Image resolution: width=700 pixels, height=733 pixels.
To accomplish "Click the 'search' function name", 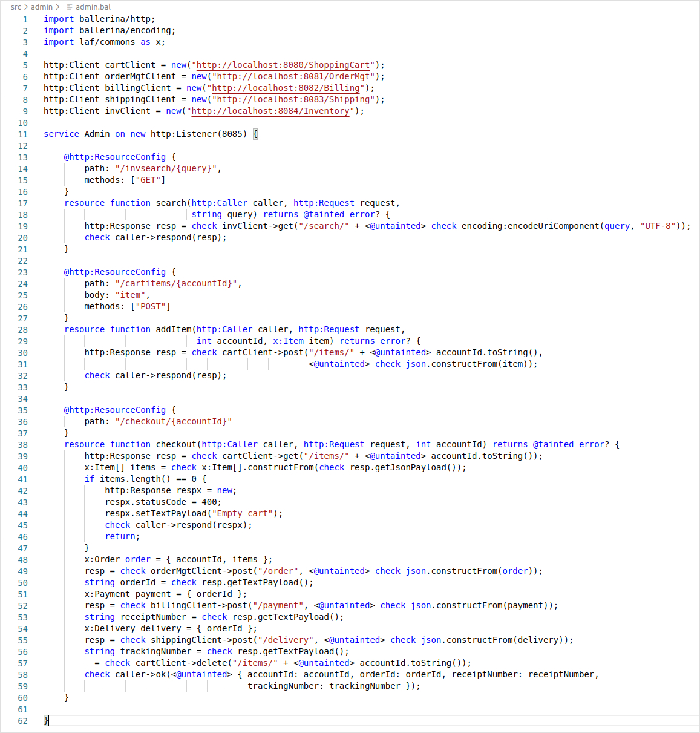I will coord(171,203).
